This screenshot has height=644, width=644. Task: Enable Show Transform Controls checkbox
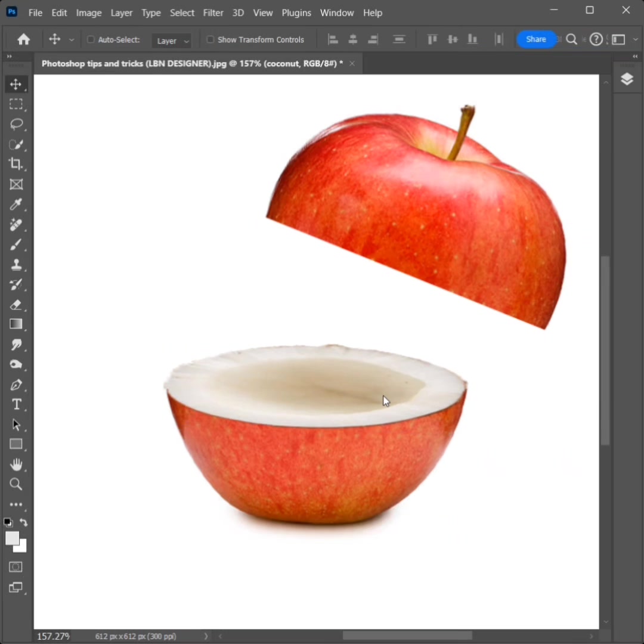point(210,39)
